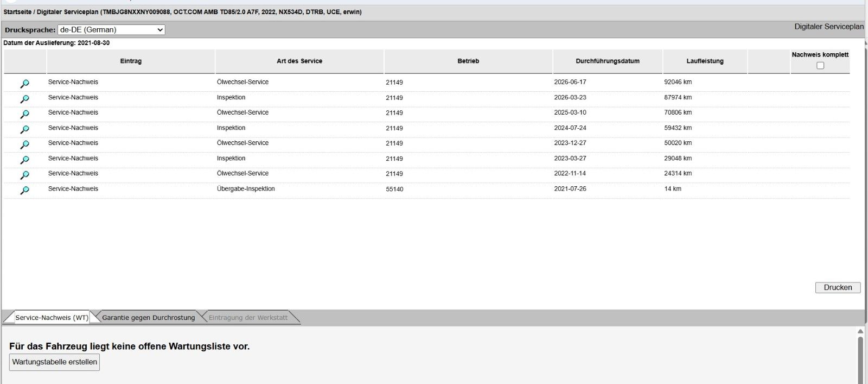This screenshot has height=384, width=868.
Task: Switch to Service-Nachweis (WT) tab
Action: point(52,317)
